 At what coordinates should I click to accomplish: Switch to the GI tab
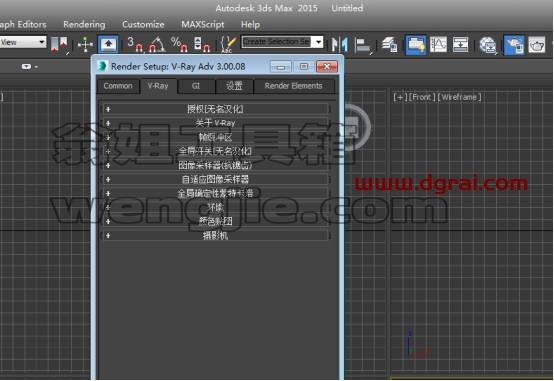(x=196, y=86)
